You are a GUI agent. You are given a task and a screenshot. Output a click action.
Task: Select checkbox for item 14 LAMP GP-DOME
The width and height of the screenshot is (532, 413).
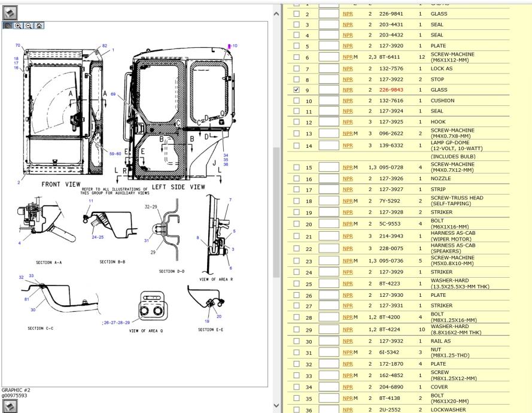(296, 145)
